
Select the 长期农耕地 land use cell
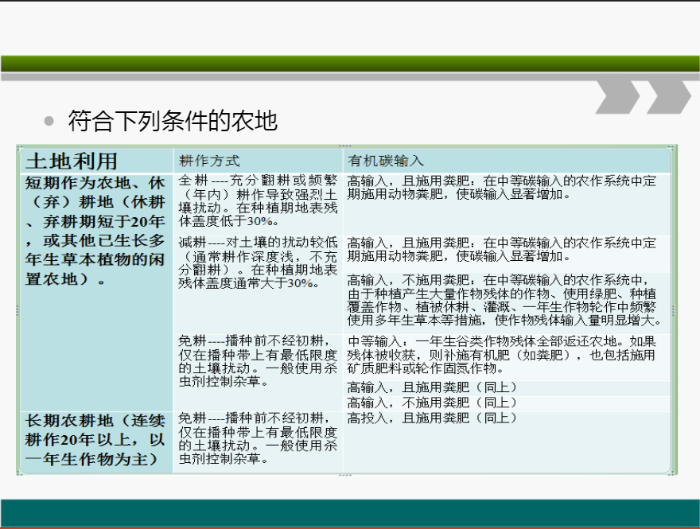(x=95, y=438)
